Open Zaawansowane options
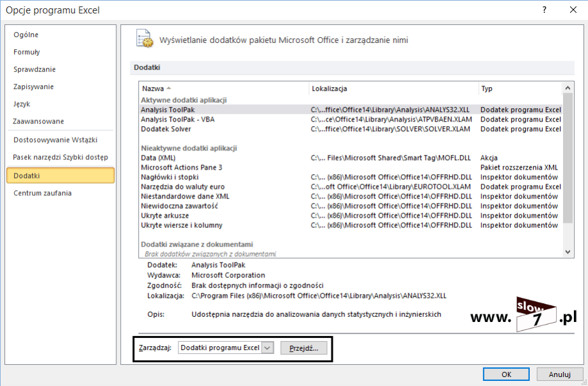Viewport: 588px width, 386px height. pos(38,121)
